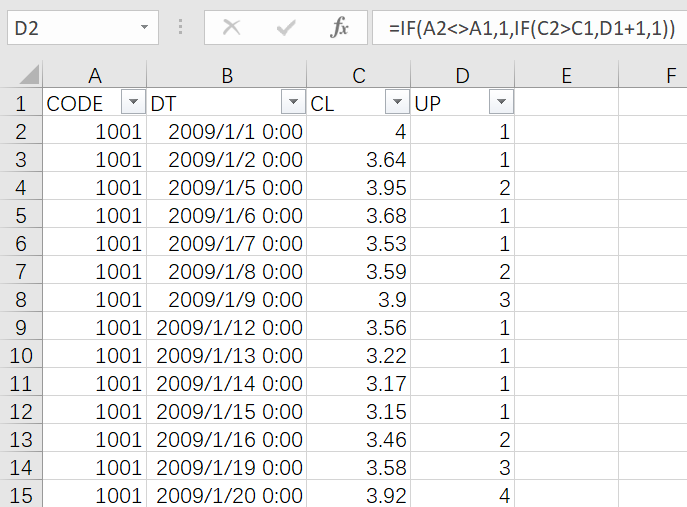Open the Name Box dropdown arrow
Screen dimensions: 687x507
[x=146, y=28]
